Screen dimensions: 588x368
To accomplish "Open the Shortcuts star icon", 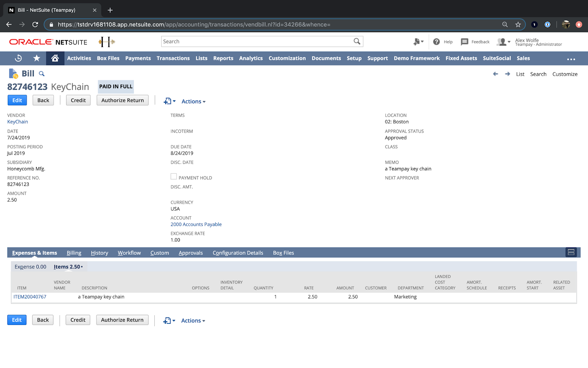I will (37, 58).
